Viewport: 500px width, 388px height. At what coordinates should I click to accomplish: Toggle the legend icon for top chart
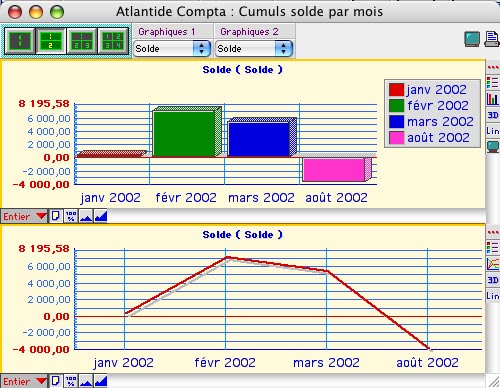coord(493,82)
